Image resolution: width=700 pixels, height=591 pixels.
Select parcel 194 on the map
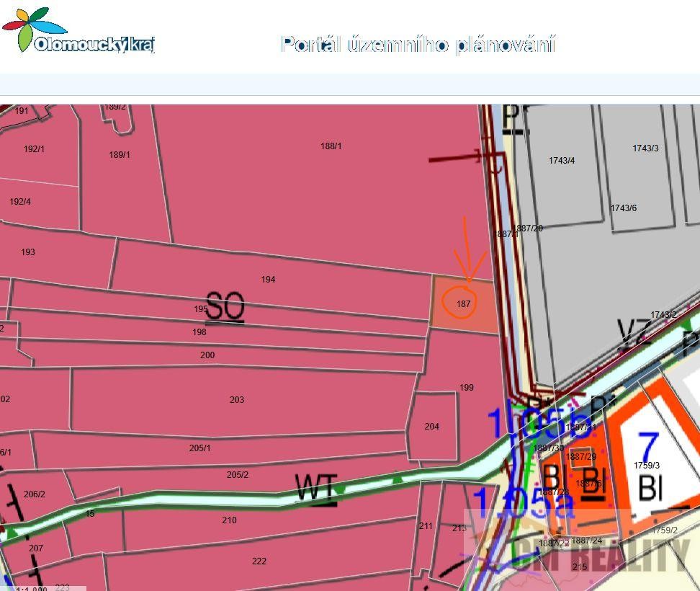(x=269, y=280)
